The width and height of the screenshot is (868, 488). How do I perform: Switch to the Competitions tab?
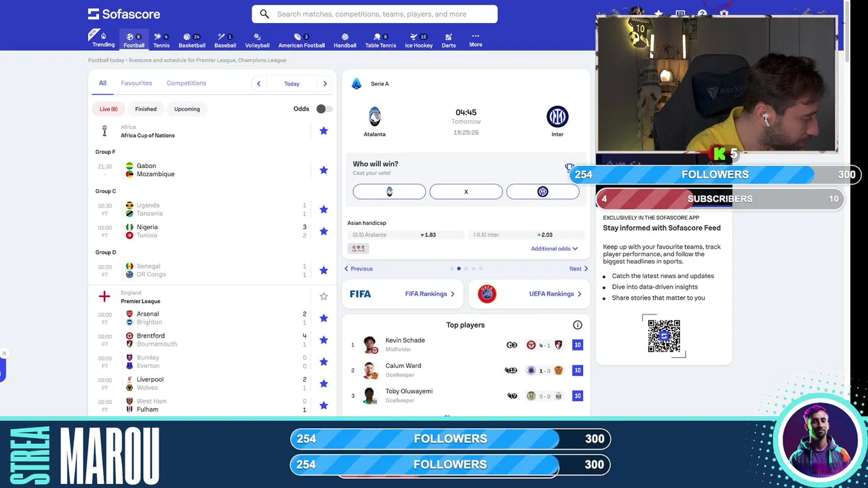tap(186, 83)
